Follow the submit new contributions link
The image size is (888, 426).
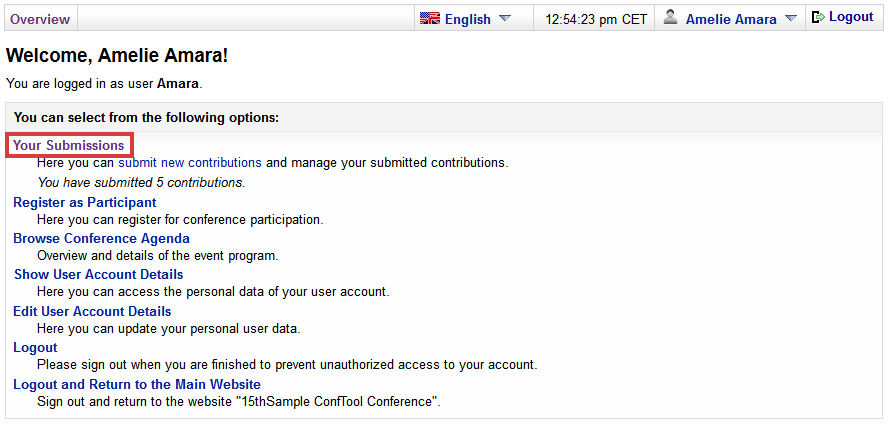(x=190, y=163)
